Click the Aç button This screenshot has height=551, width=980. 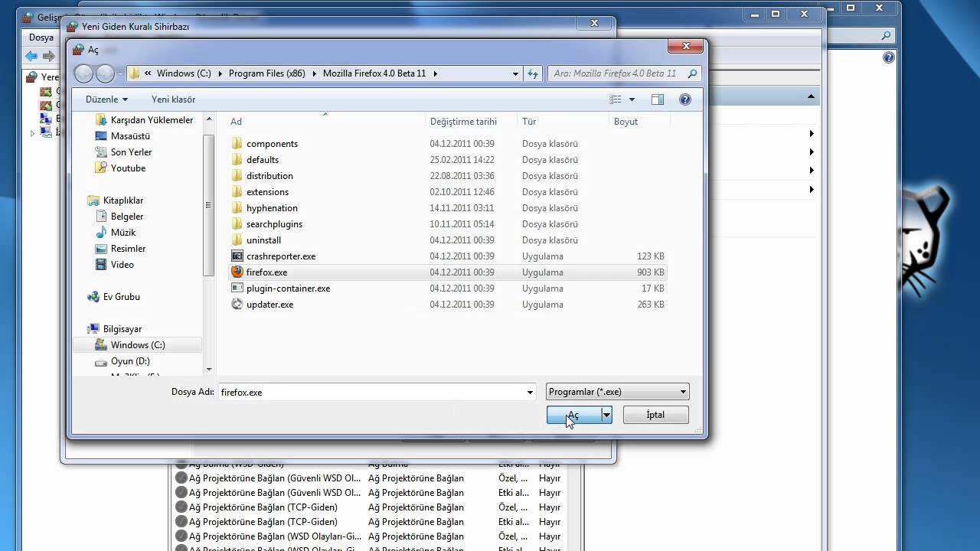coord(574,415)
